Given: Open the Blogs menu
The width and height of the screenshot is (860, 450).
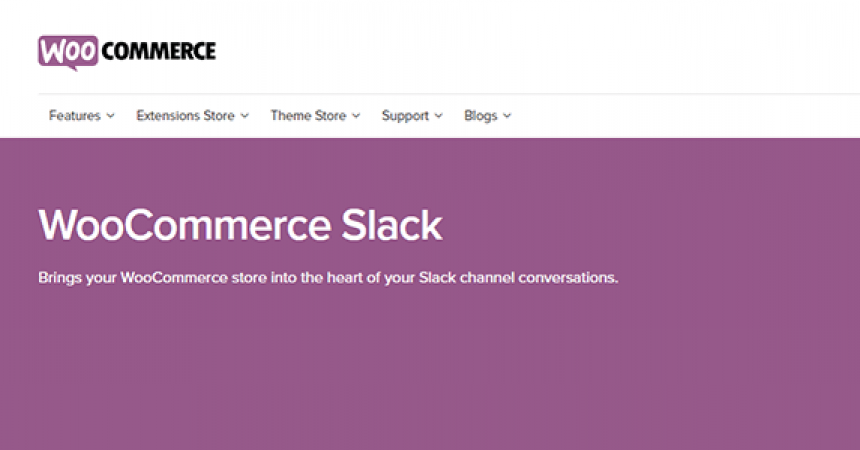Looking at the screenshot, I should tap(480, 116).
